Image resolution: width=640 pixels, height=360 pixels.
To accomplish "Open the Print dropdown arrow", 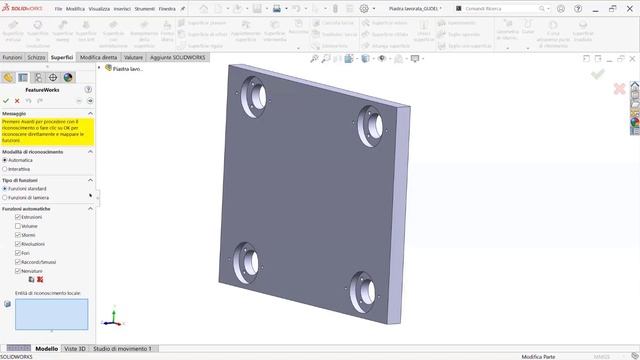I will [x=286, y=9].
